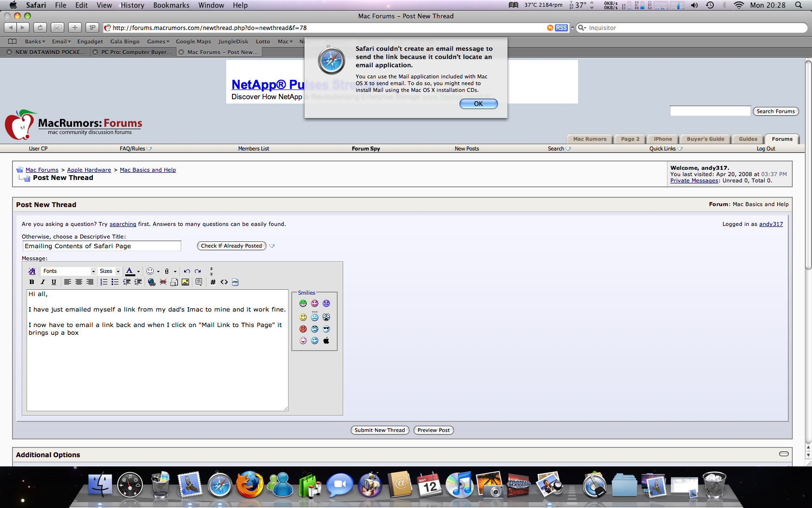Wrap the selection in quote tags
This screenshot has width=812, height=508.
click(199, 282)
